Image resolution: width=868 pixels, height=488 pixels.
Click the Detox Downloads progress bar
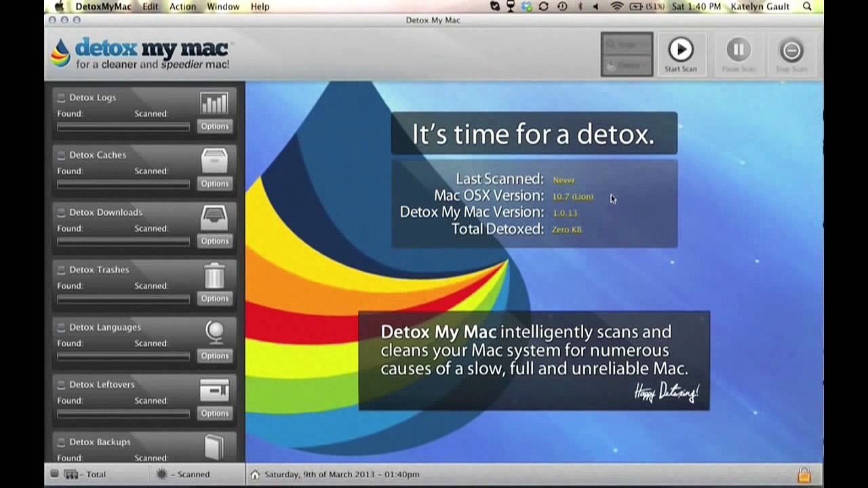tap(123, 242)
